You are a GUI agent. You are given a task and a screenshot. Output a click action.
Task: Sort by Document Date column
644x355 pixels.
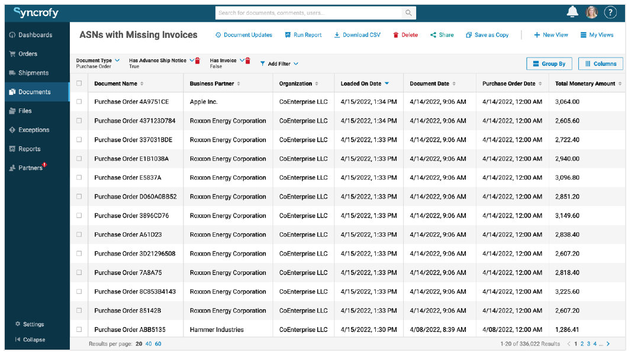point(454,84)
